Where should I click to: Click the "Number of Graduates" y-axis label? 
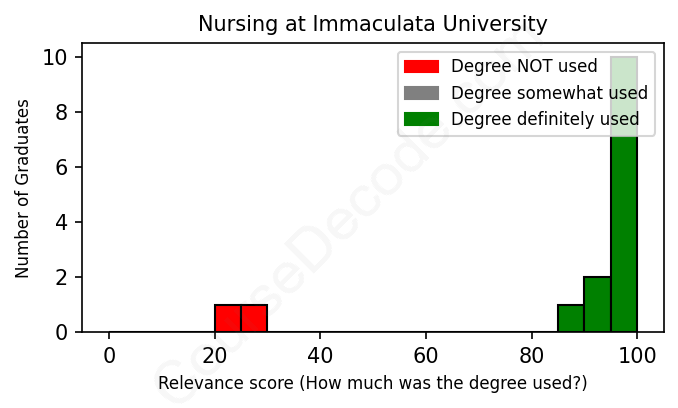[23, 188]
